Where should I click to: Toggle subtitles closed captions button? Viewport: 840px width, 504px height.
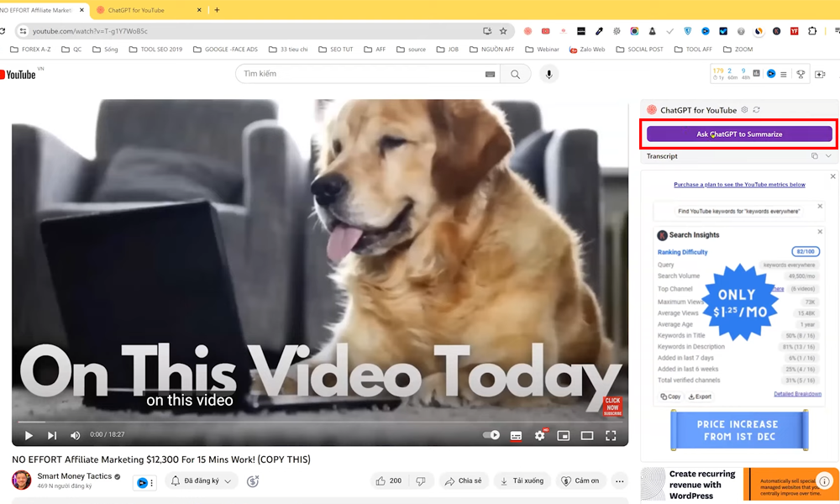coord(516,435)
